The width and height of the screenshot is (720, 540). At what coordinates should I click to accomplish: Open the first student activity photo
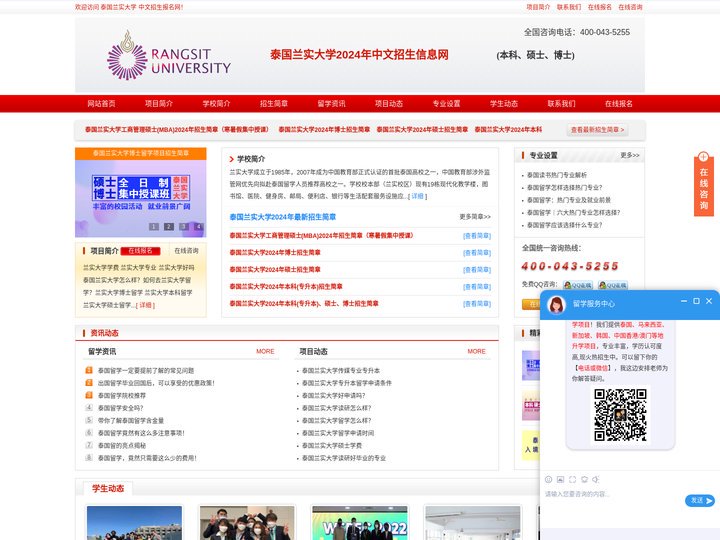(x=134, y=523)
